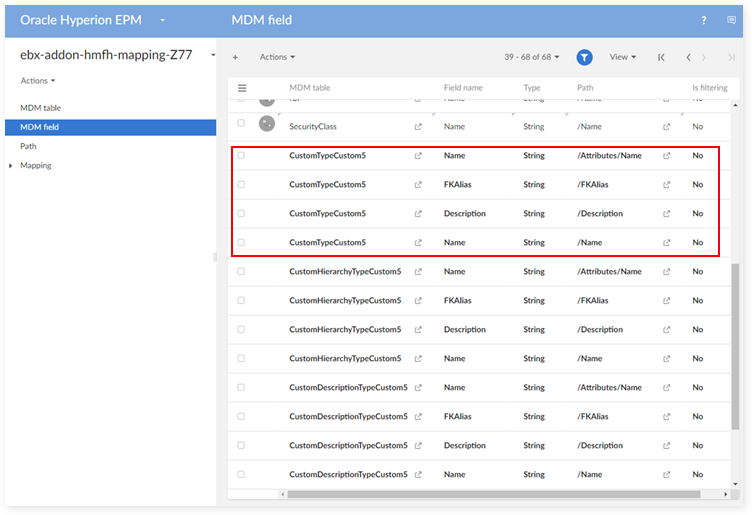Open path link icon for SecurityClass /Name
Viewport: 752px width, 515px height.
click(667, 127)
